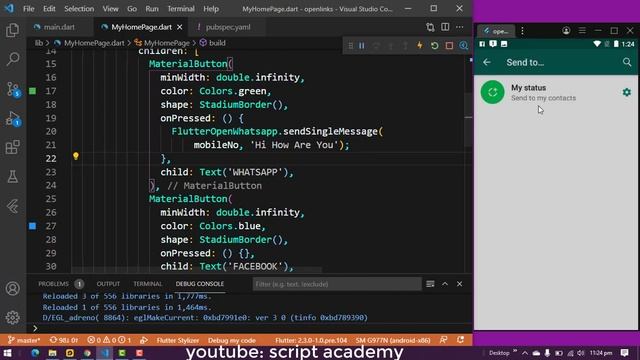
Task: Open the blue color swatch on line 27
Action: click(33, 226)
